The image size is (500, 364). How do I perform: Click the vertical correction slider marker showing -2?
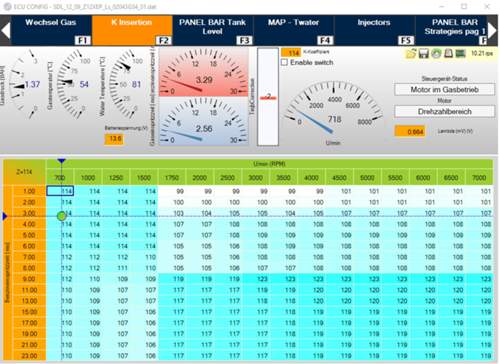tap(268, 97)
